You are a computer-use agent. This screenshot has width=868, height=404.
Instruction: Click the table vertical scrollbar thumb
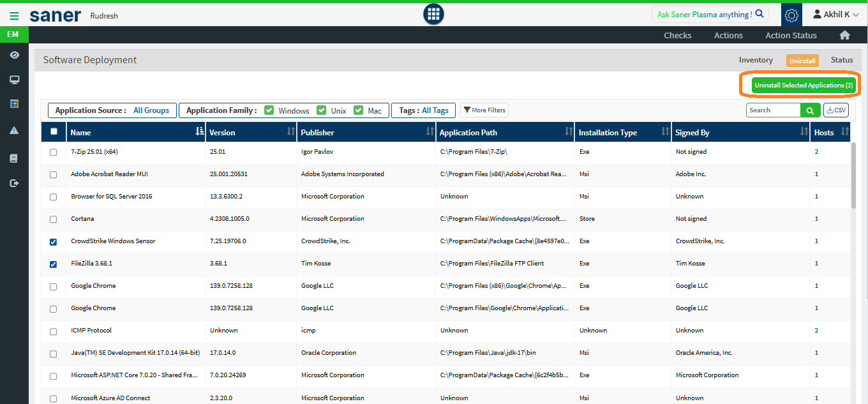tap(853, 175)
